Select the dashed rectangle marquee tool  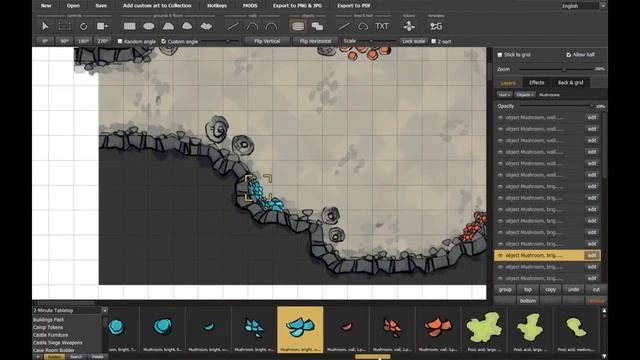click(64, 26)
